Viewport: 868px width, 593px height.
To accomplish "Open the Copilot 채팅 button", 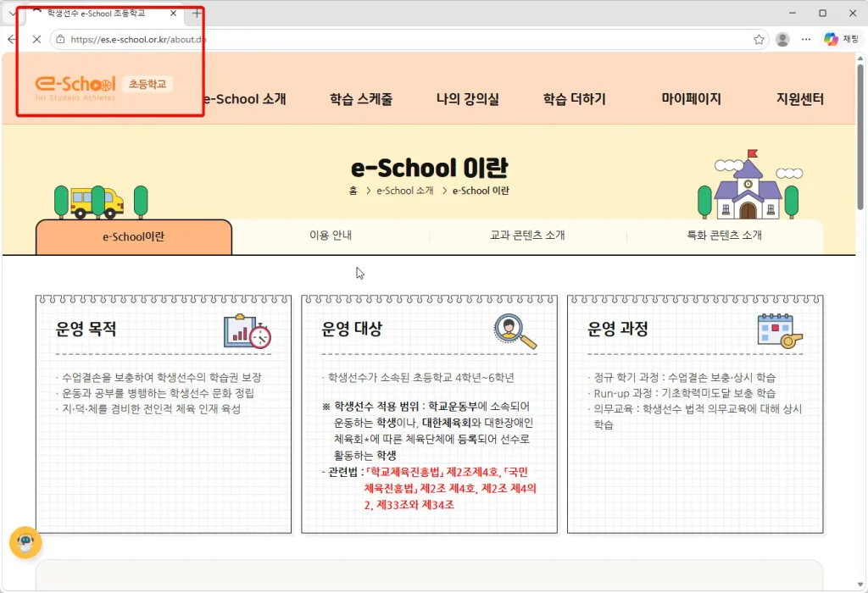I will point(841,39).
